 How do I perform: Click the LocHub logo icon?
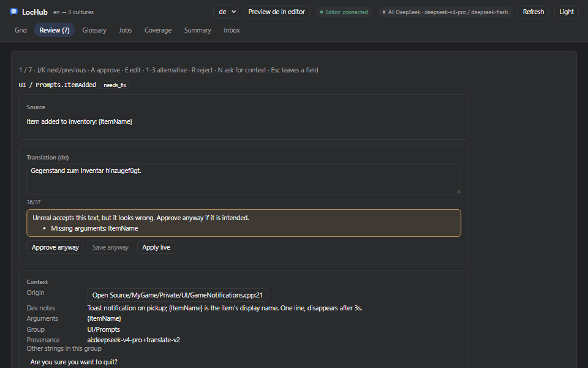point(14,12)
